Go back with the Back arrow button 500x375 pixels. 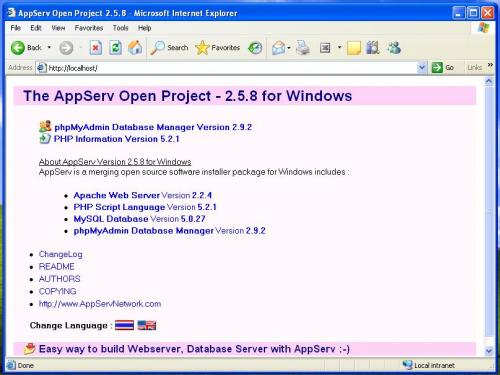(x=26, y=48)
